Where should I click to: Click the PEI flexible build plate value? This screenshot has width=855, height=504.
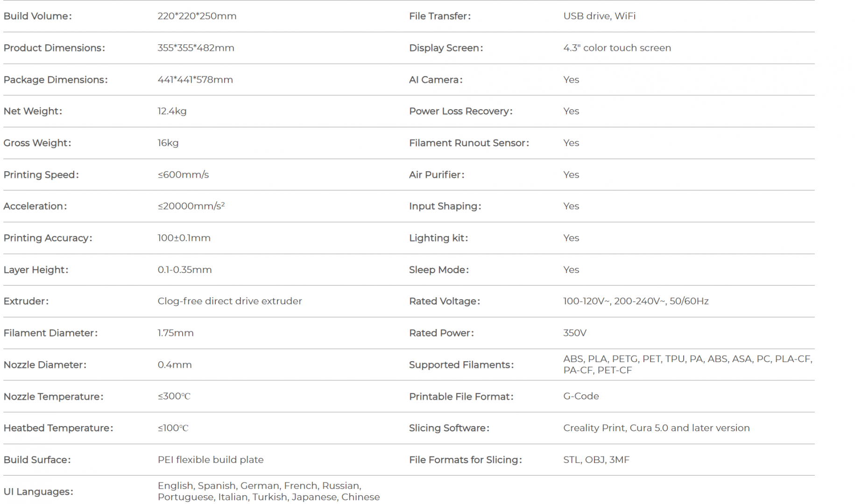[210, 460]
